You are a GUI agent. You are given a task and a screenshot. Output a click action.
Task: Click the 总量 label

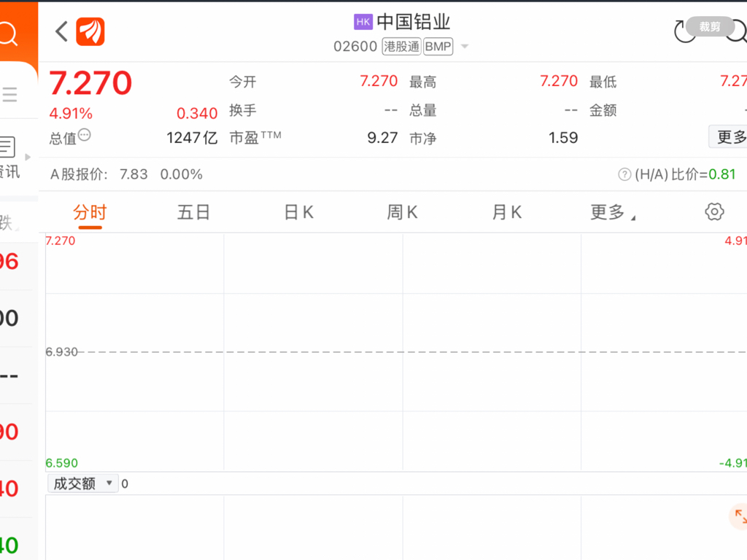click(x=423, y=110)
